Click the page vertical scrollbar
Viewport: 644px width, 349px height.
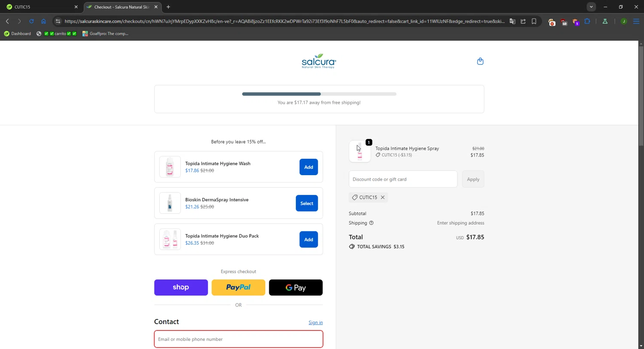tap(641, 96)
